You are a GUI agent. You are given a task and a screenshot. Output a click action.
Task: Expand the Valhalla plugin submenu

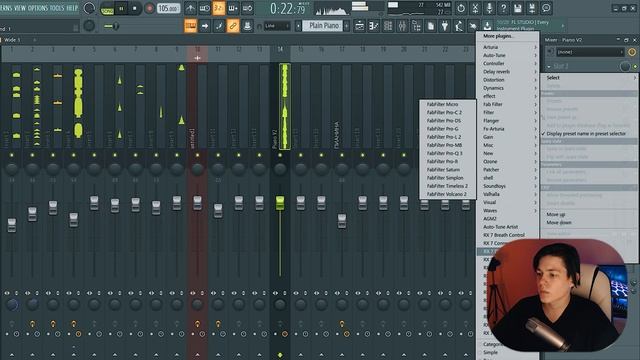509,194
